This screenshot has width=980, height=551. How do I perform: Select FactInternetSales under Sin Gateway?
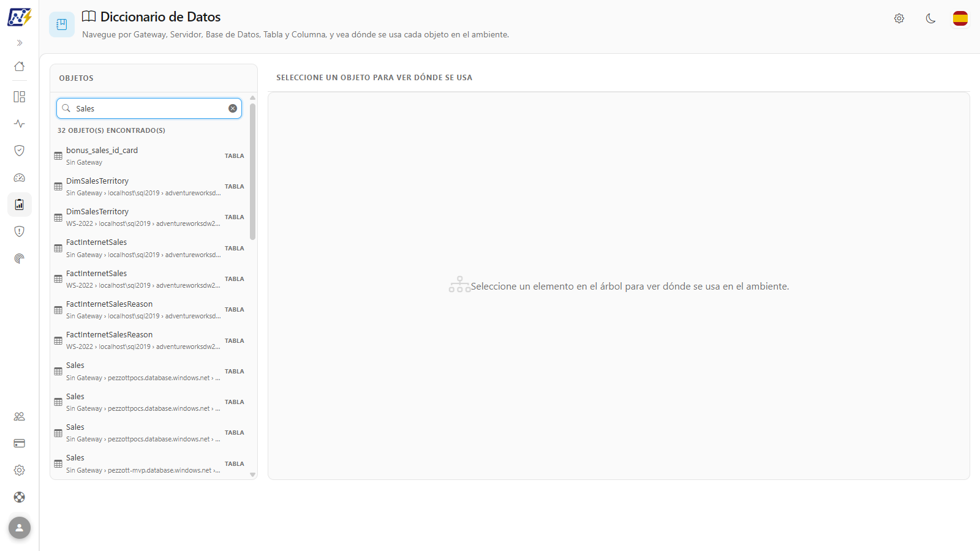pos(149,249)
